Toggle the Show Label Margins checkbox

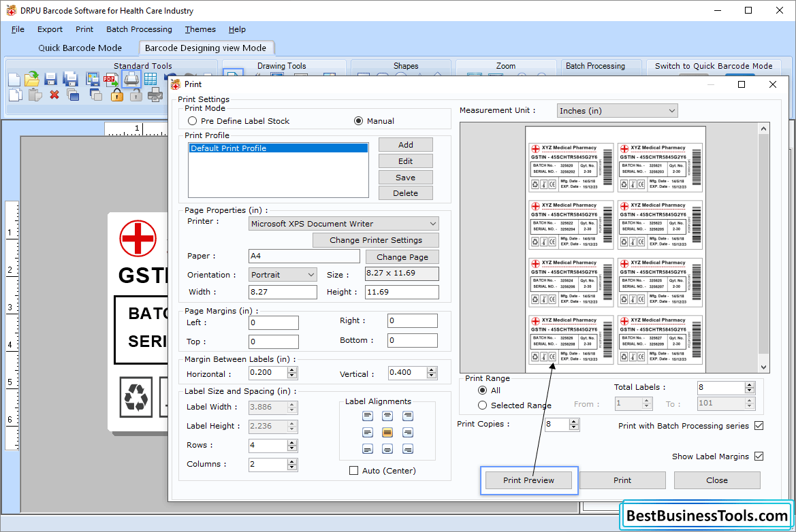point(759,456)
